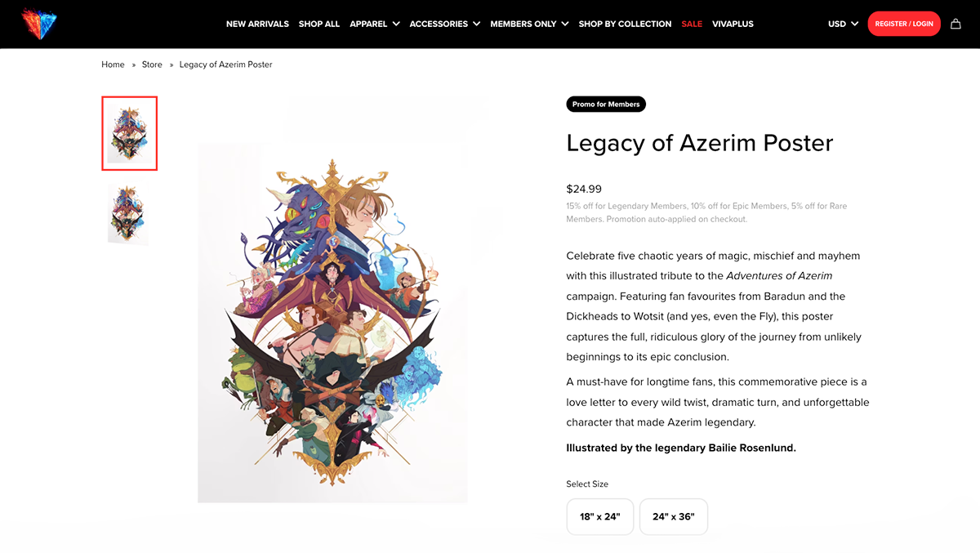
Task: Visit the red Sale link
Action: click(692, 24)
